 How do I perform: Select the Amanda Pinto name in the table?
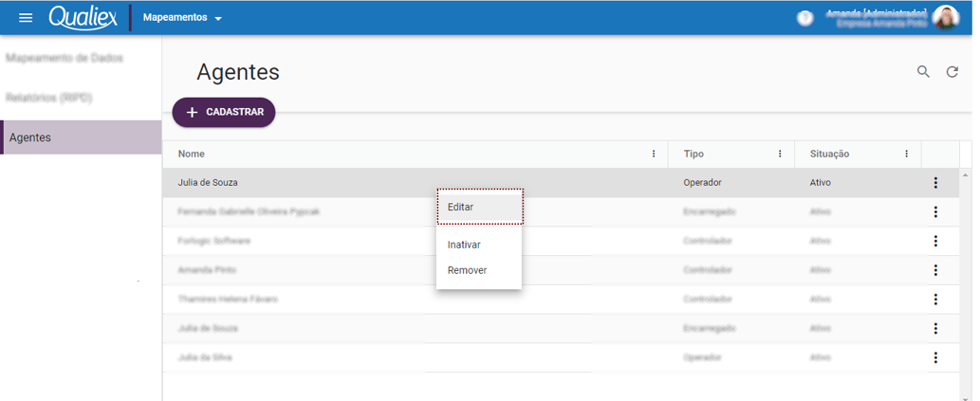pyautogui.click(x=207, y=270)
